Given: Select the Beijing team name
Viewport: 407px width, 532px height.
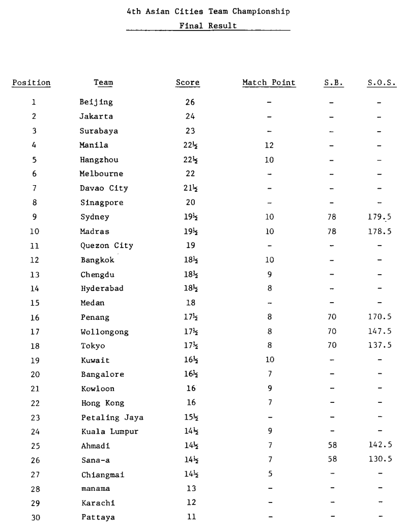Looking at the screenshot, I should coord(97,102).
